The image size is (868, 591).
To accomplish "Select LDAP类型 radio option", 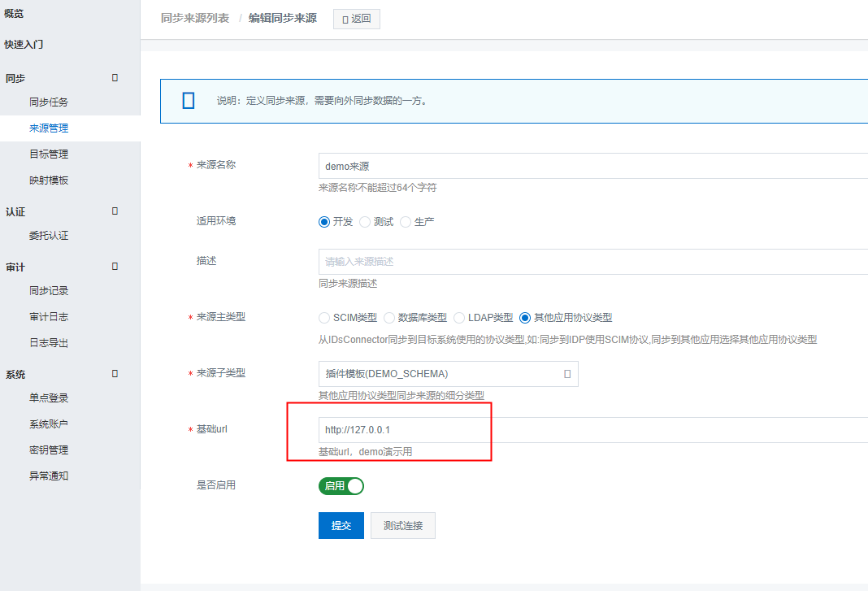I will 460,318.
